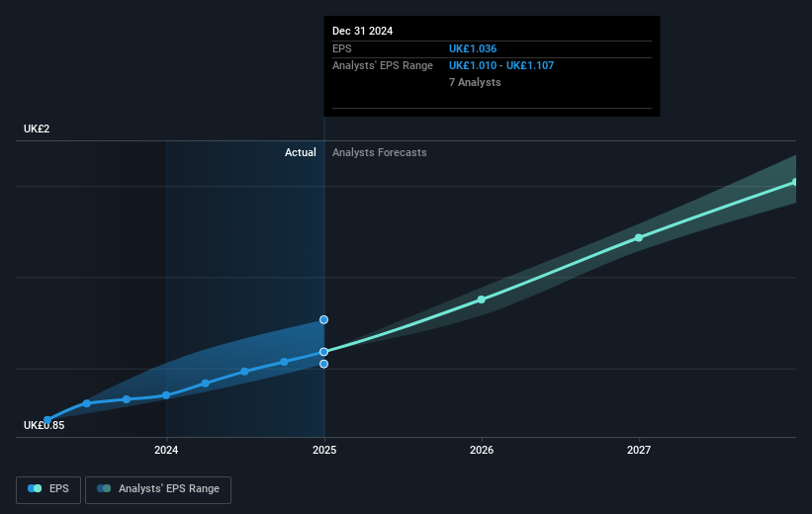Image resolution: width=812 pixels, height=514 pixels.
Task: Select the forecast data point at 2027
Action: pyautogui.click(x=639, y=237)
